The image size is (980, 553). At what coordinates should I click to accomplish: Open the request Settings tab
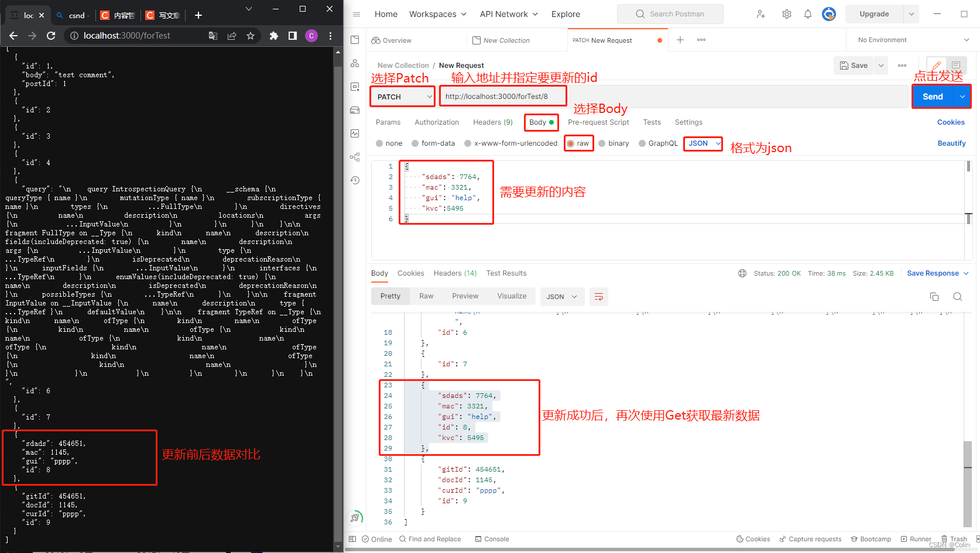[688, 122]
